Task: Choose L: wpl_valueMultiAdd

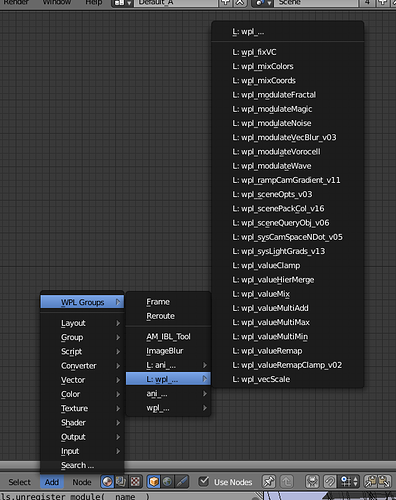Action: coord(288,308)
